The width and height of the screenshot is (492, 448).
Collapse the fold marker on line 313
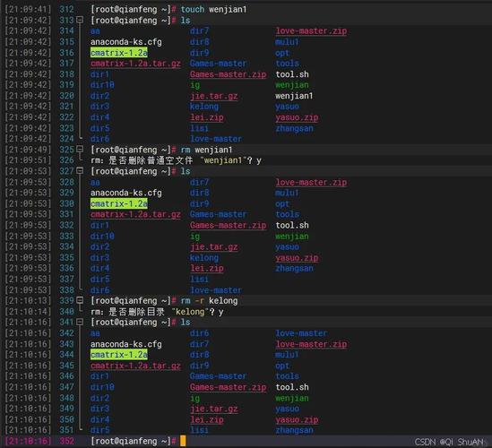tap(80, 20)
